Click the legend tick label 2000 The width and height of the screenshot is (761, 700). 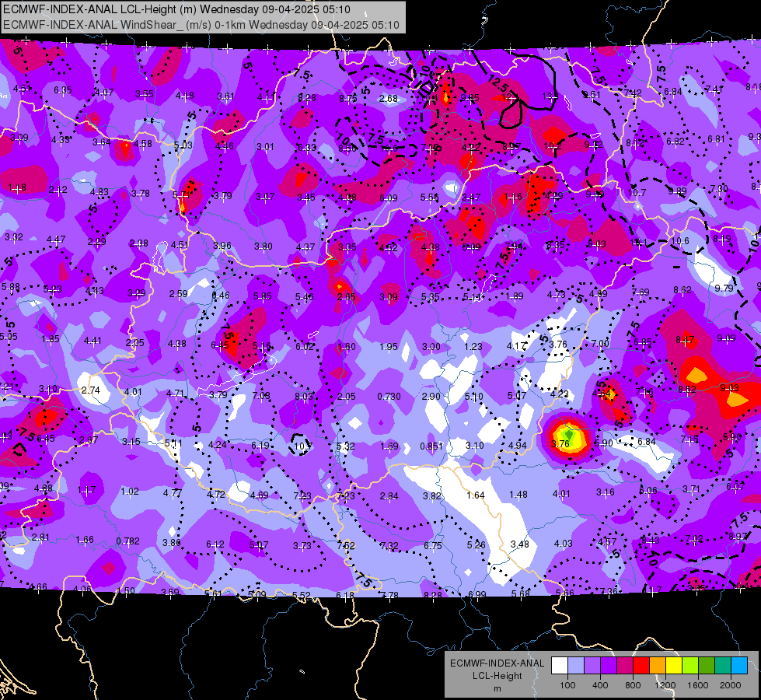coord(731,685)
